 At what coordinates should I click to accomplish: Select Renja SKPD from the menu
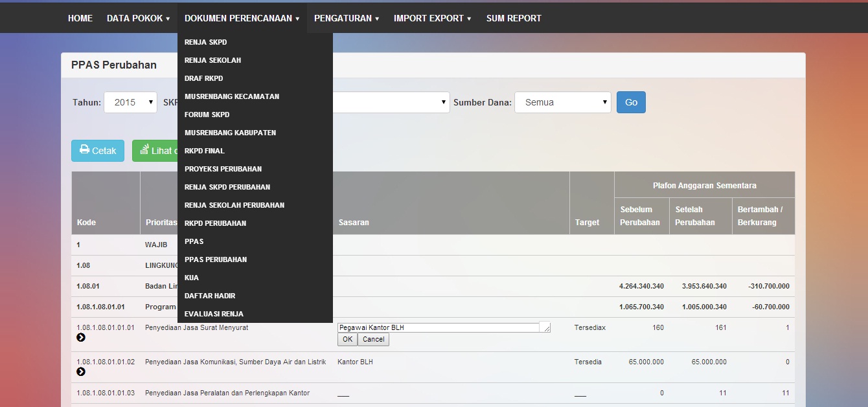205,42
